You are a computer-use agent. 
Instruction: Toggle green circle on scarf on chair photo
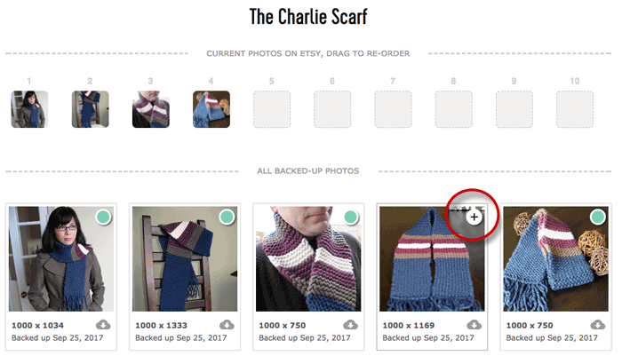click(x=227, y=217)
